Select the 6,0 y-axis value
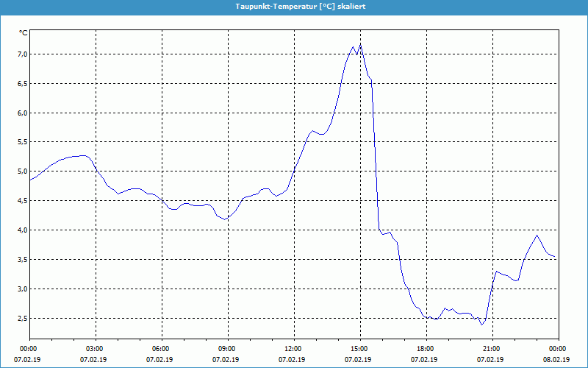This screenshot has width=588, height=368. [21, 113]
